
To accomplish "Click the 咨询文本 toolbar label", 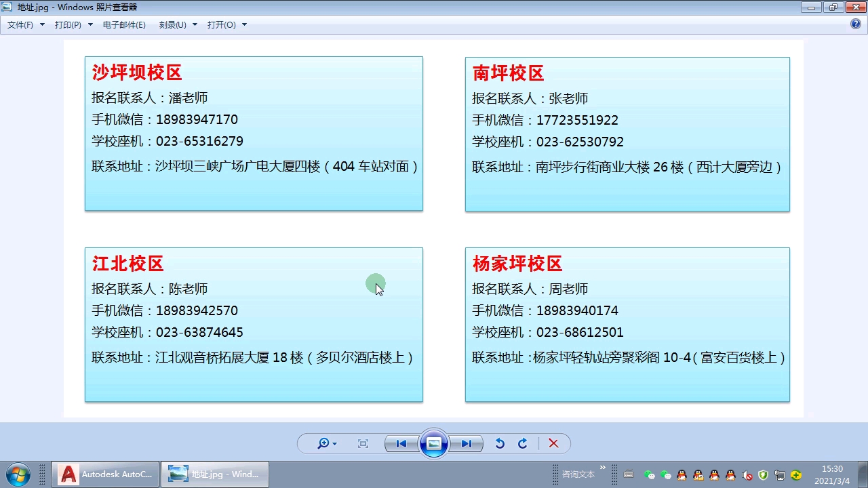I will 578,474.
